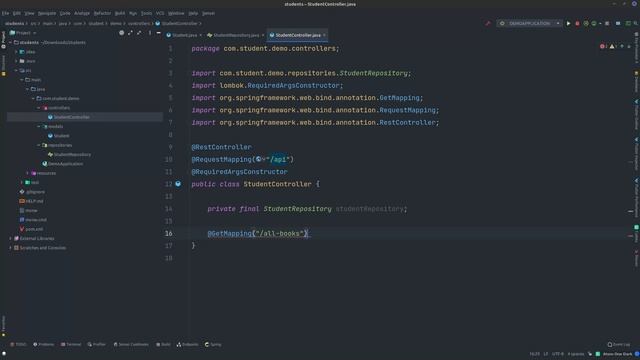Click the Atom One Dark theme indicator
The height and width of the screenshot is (360, 640).
[x=617, y=354]
